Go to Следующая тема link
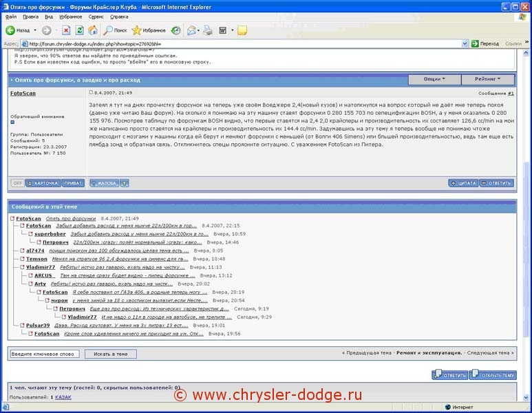Screen dimensions: 532x413 coord(490,353)
